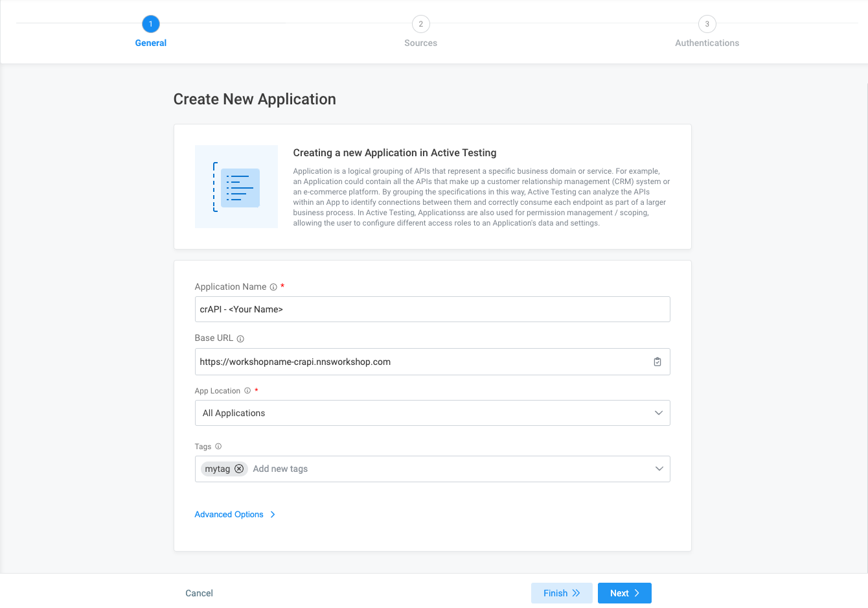Click the mytag chip text
The width and height of the screenshot is (868, 608).
coord(218,469)
